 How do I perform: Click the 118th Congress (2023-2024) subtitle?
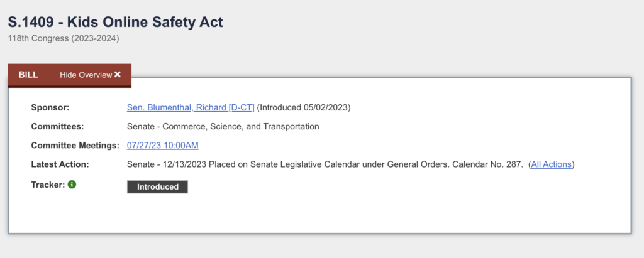(64, 40)
